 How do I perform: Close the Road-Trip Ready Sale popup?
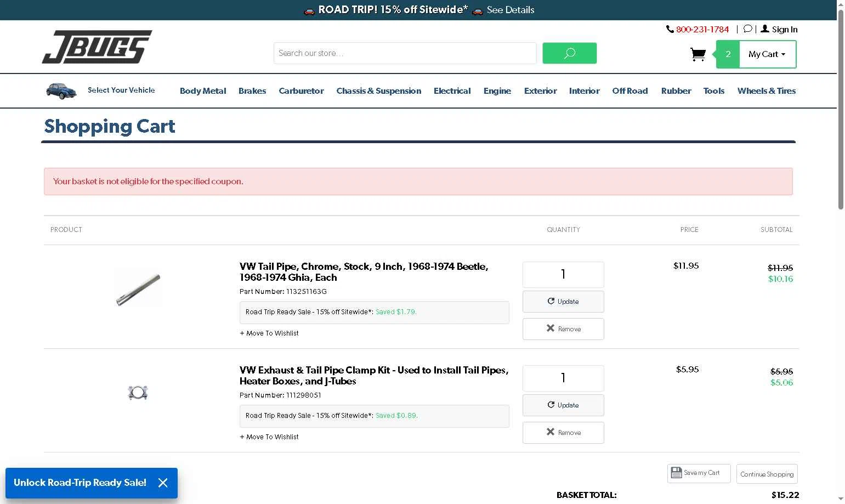(x=163, y=483)
